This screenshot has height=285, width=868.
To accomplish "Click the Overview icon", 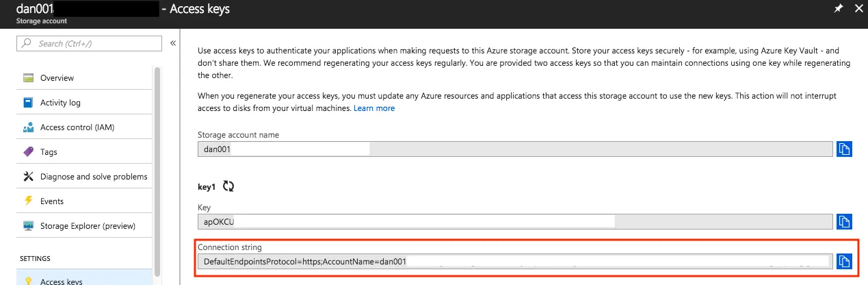I will [29, 78].
